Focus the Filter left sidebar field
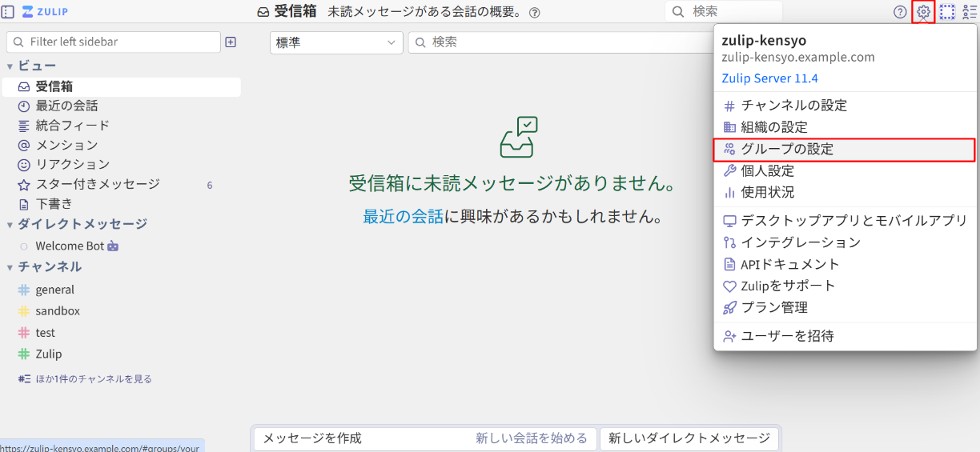This screenshot has width=980, height=452. coord(113,42)
